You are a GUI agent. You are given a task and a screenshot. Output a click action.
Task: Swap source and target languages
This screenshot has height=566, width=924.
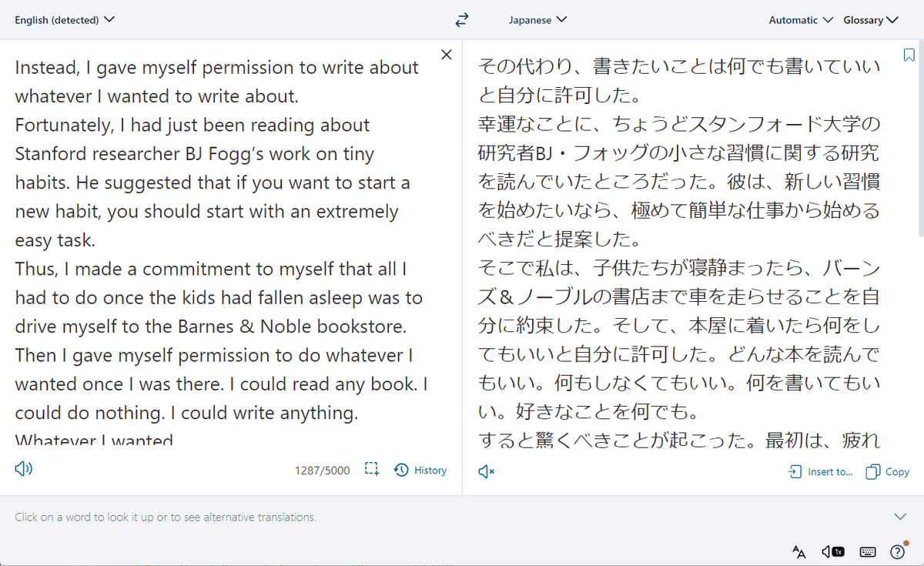(x=462, y=20)
